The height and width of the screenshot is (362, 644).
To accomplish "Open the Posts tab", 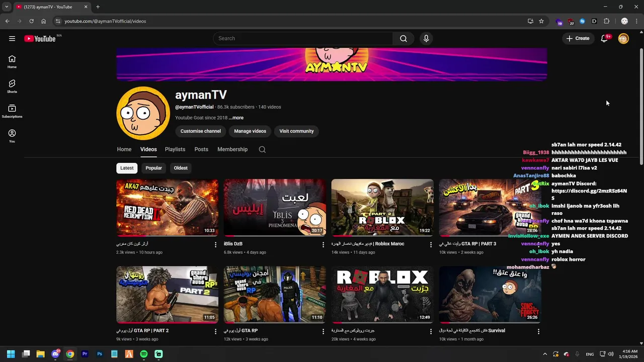I will [201, 149].
